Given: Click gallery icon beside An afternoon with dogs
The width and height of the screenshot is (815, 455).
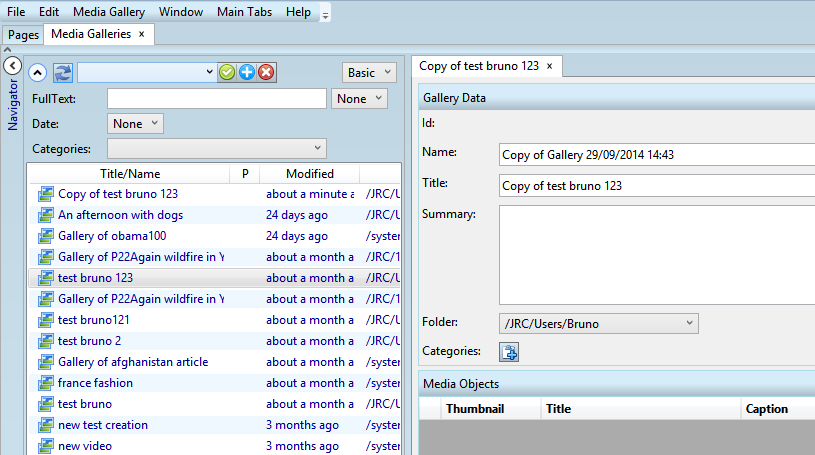Looking at the screenshot, I should (46, 215).
